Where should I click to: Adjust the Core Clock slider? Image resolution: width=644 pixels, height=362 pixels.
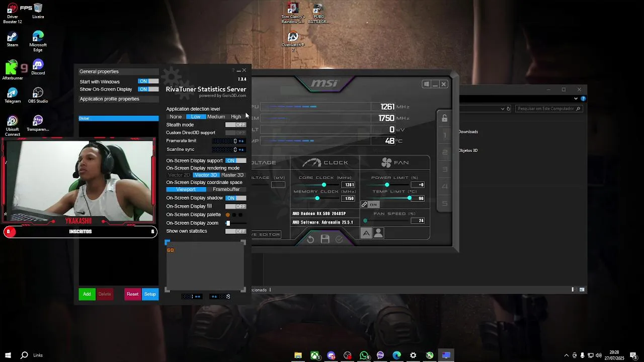[324, 185]
